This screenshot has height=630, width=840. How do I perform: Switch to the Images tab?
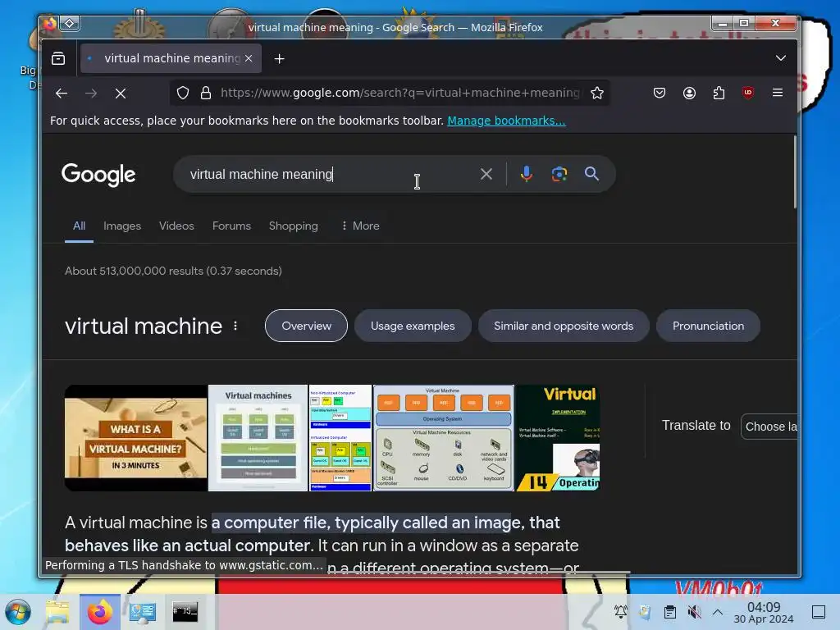tap(122, 226)
